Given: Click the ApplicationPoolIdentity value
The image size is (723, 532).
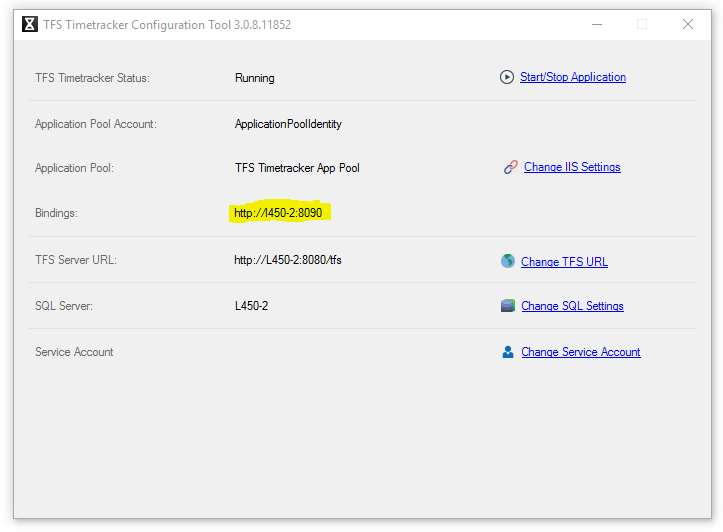Looking at the screenshot, I should (288, 124).
